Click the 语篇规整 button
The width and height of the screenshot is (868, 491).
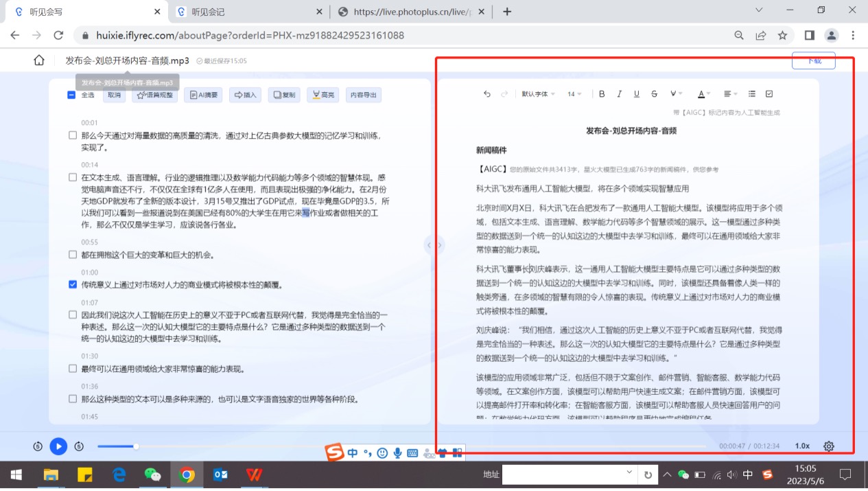click(x=155, y=95)
